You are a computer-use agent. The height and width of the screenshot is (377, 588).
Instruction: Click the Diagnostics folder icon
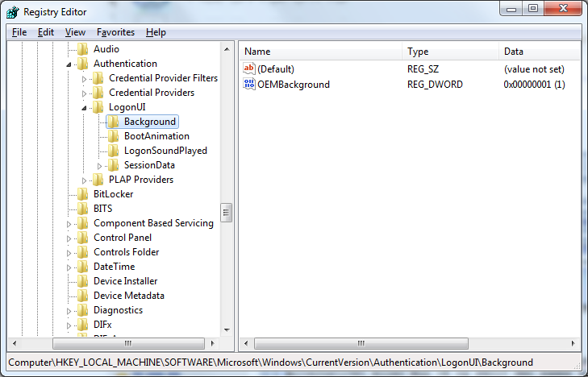(82, 310)
